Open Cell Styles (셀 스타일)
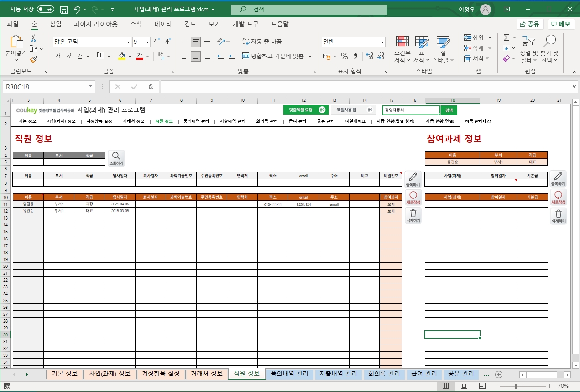This screenshot has height=392, width=580. tap(443, 50)
